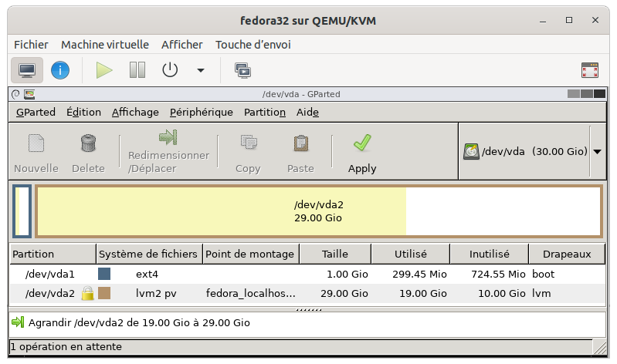Open the Périphérique menu
This screenshot has height=364, width=617.
(x=201, y=113)
